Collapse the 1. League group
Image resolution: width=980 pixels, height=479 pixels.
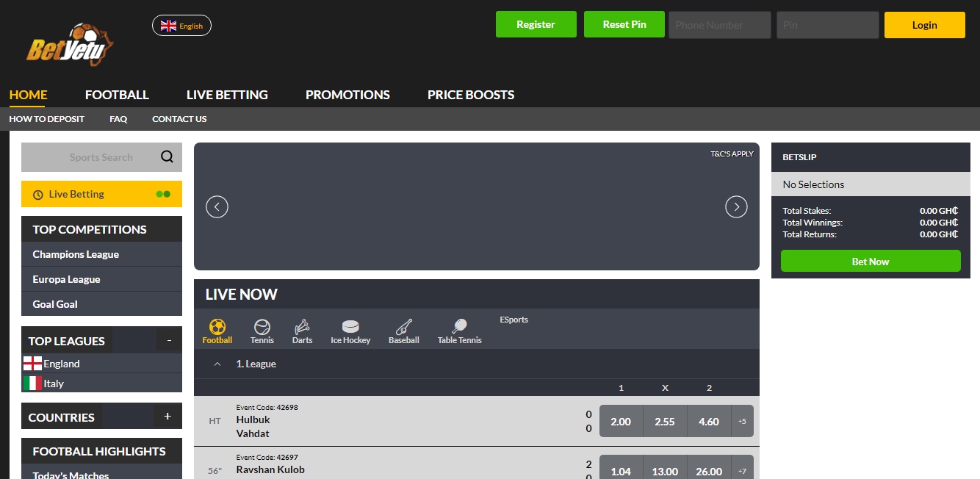point(217,364)
